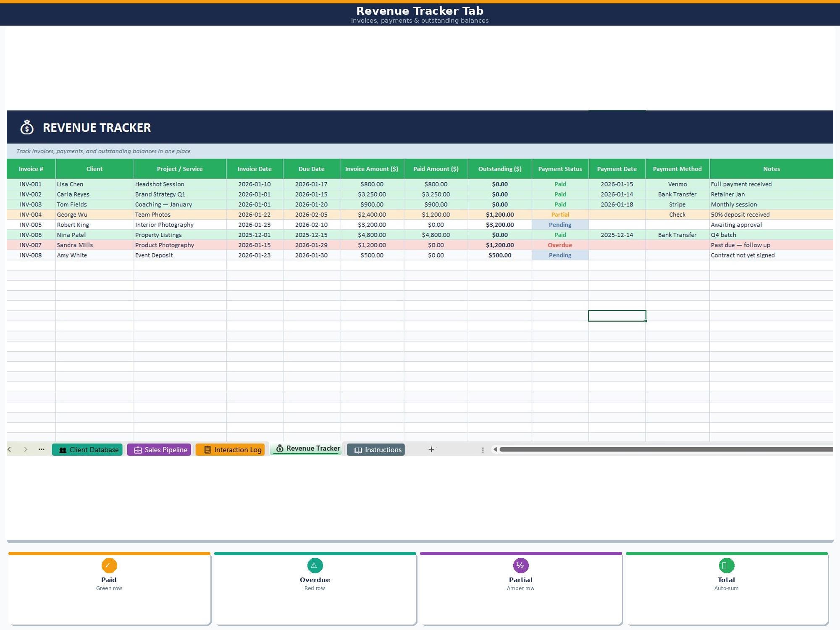Click the green Total card icon
Viewport: 840px width, 630px height.
727,565
